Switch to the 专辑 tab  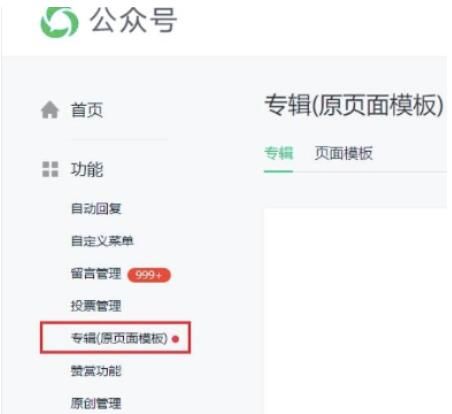(279, 154)
